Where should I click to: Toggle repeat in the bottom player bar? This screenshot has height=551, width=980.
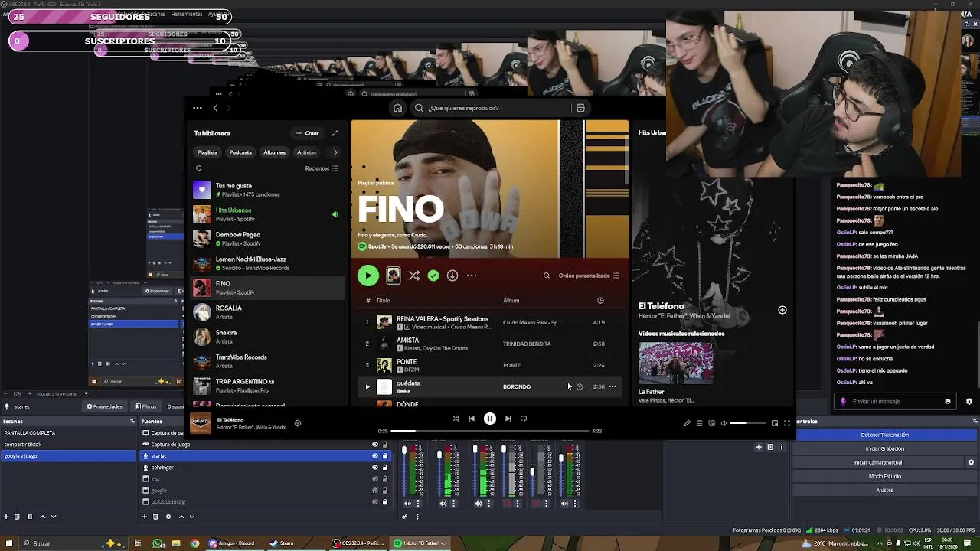pos(524,419)
